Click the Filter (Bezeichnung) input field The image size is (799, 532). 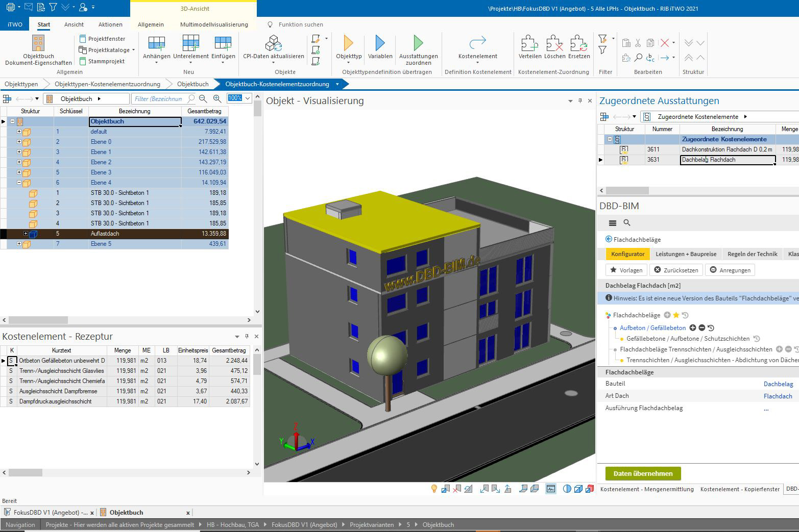(x=158, y=98)
